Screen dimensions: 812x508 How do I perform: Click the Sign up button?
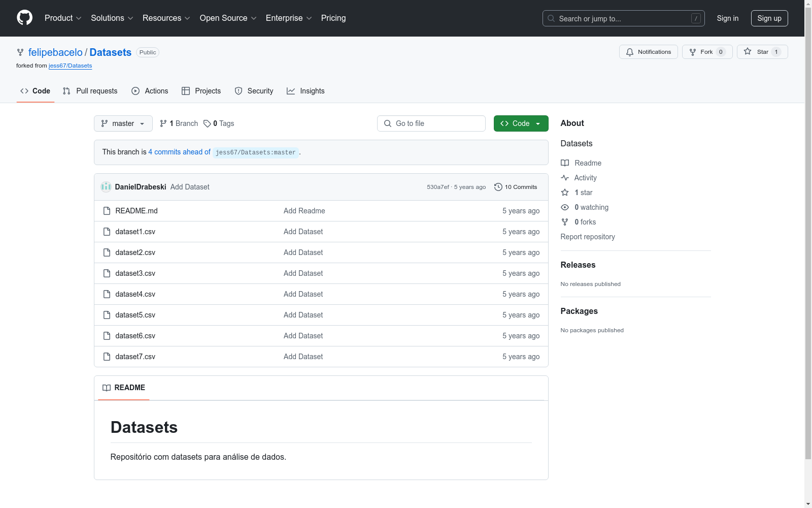point(769,18)
